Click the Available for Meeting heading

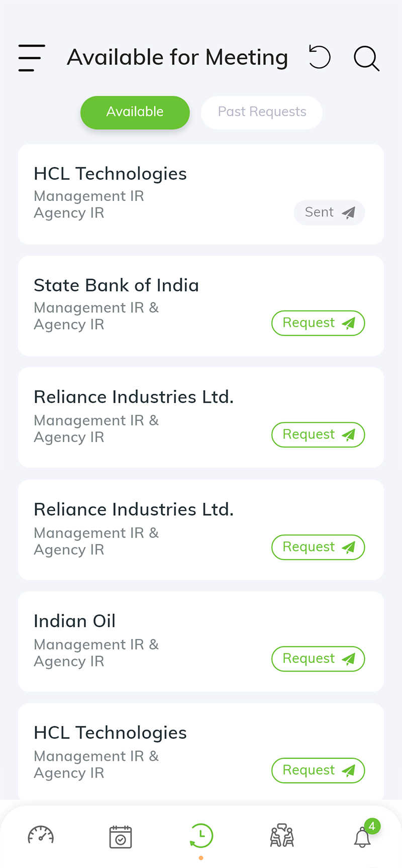pos(177,57)
